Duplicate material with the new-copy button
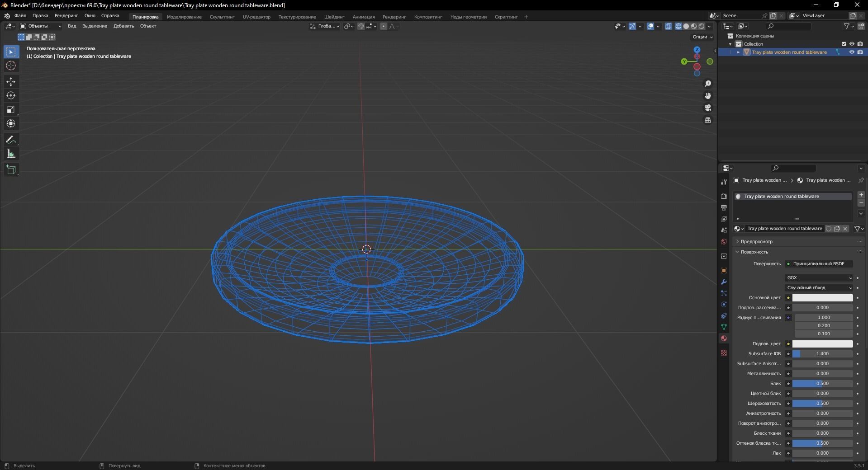Screen dimensions: 868x470 (837, 229)
